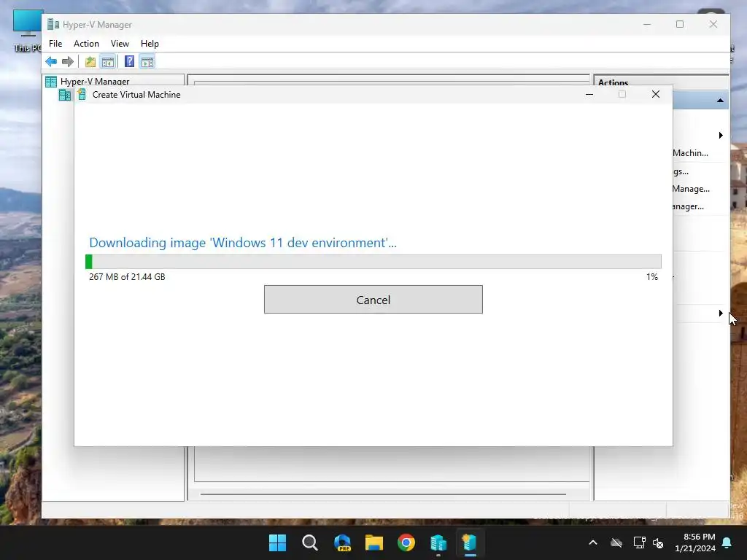Open the View menu in Hyper-V Manager
Viewport: 747px width, 560px height.
pos(120,43)
